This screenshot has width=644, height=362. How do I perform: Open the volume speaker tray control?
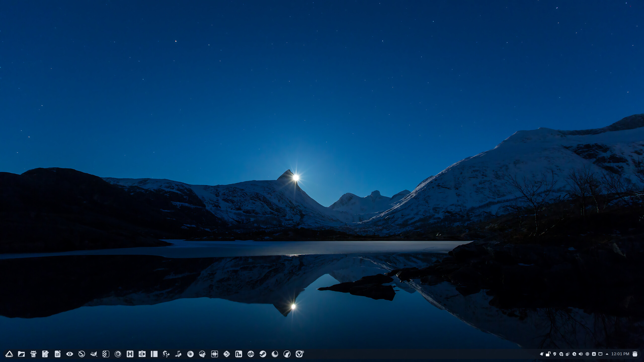[581, 354]
